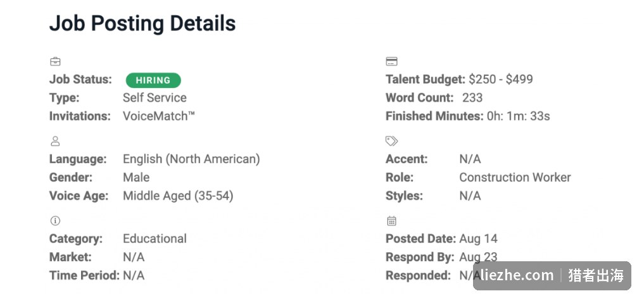Viewport: 644px width, 303px height.
Task: Click the person icon above Language
Action: 55,141
